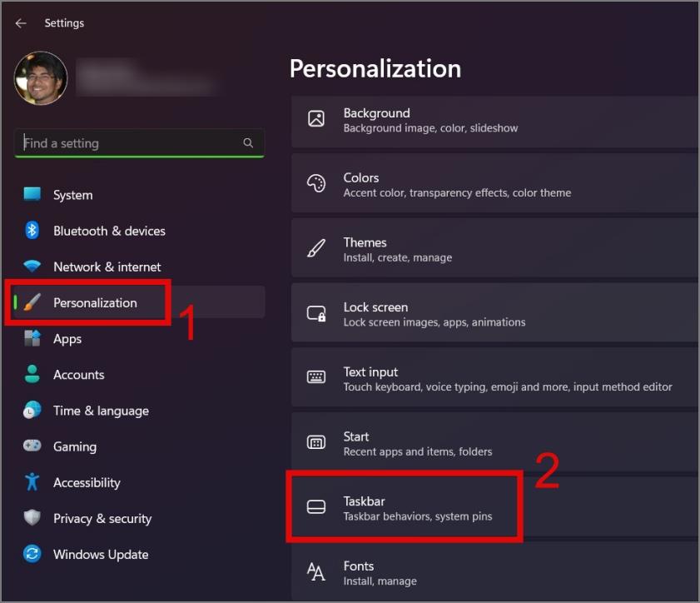700x603 pixels.
Task: Open Start settings
Action: pos(494,441)
